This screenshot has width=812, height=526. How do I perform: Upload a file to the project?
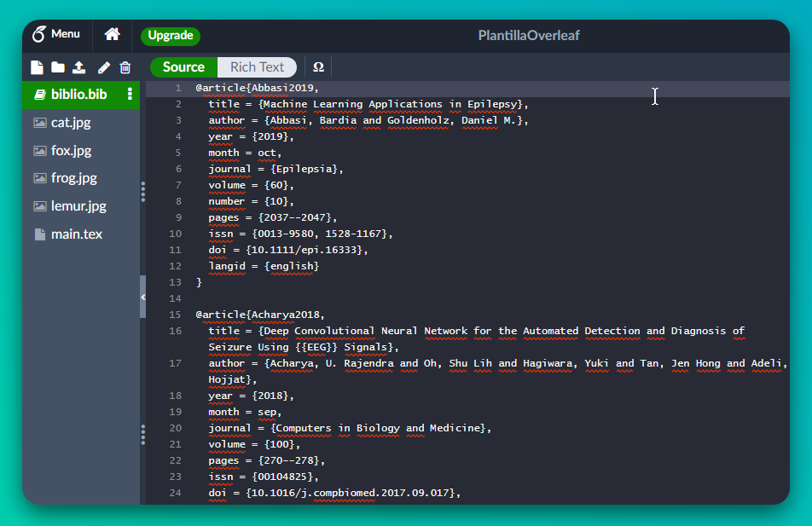tap(78, 67)
